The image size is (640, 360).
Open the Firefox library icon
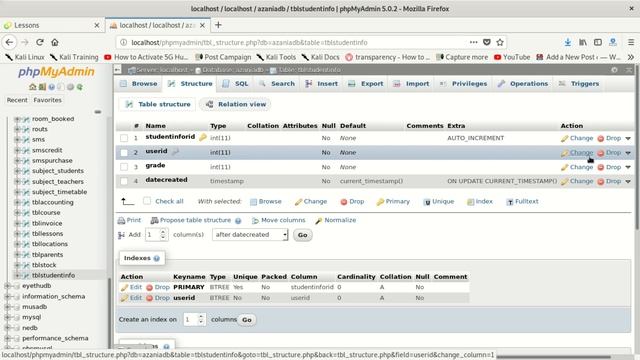(x=583, y=42)
